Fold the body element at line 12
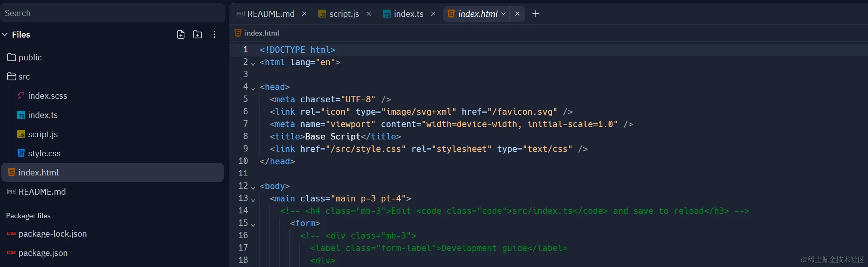 (253, 187)
